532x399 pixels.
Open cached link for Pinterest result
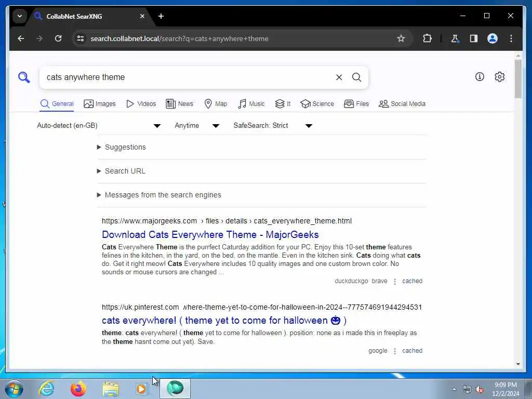click(412, 351)
